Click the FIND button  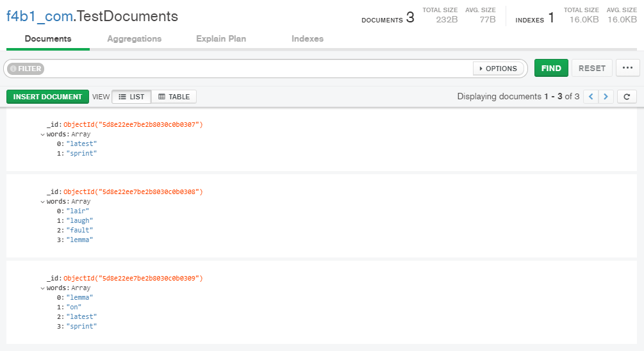pos(551,68)
